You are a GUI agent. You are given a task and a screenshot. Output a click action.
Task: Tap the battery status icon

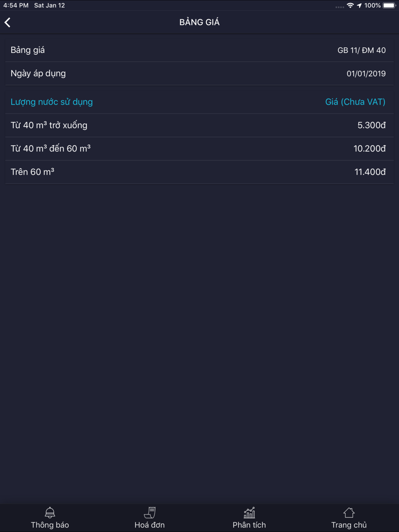point(389,5)
